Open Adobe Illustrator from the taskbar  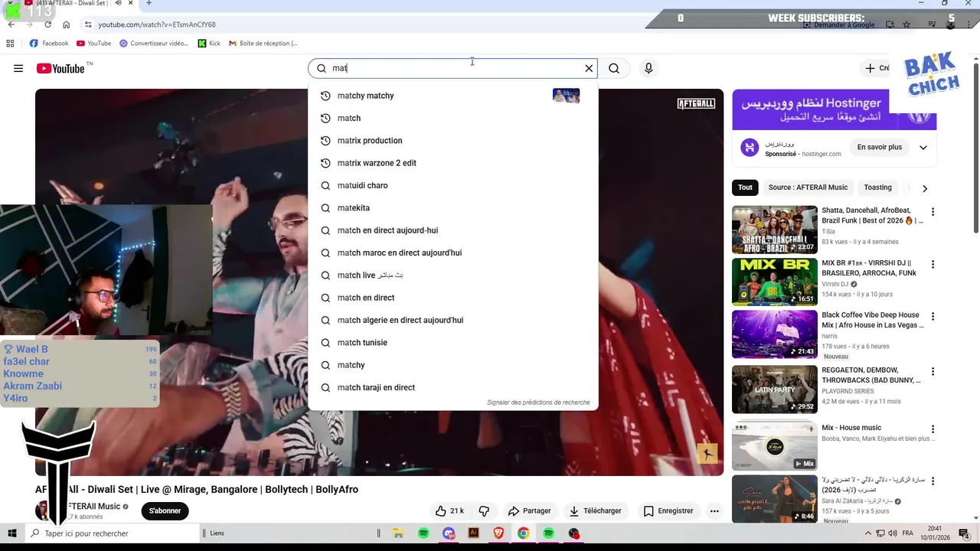473,533
